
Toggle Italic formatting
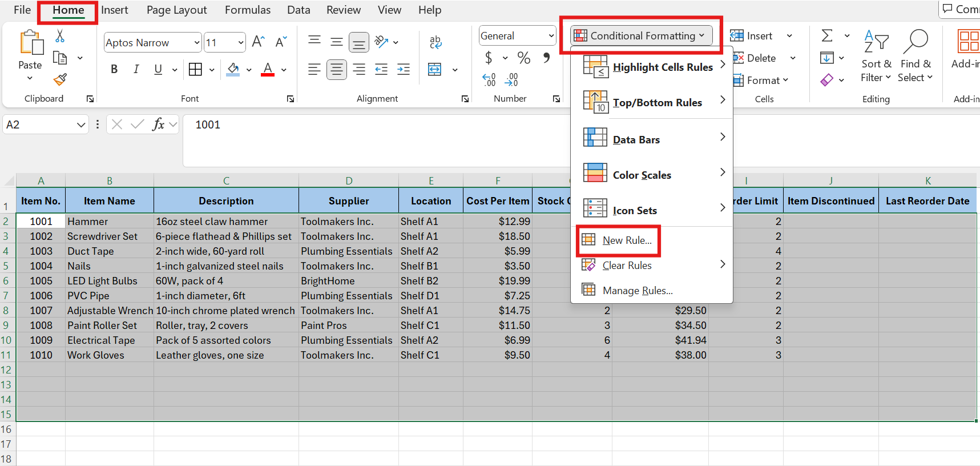(x=136, y=69)
